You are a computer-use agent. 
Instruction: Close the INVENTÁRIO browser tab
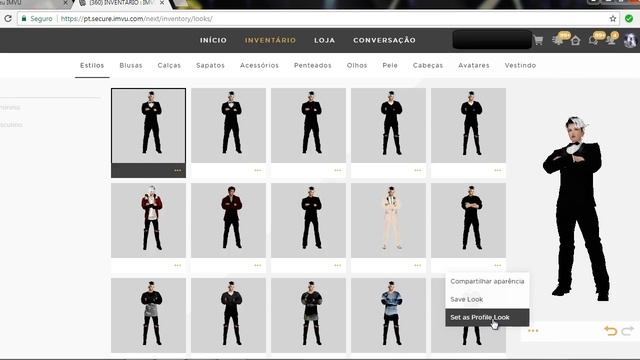[x=162, y=3]
